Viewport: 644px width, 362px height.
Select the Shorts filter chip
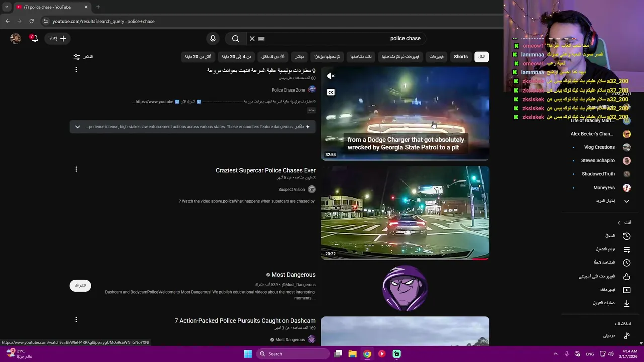coord(461,57)
